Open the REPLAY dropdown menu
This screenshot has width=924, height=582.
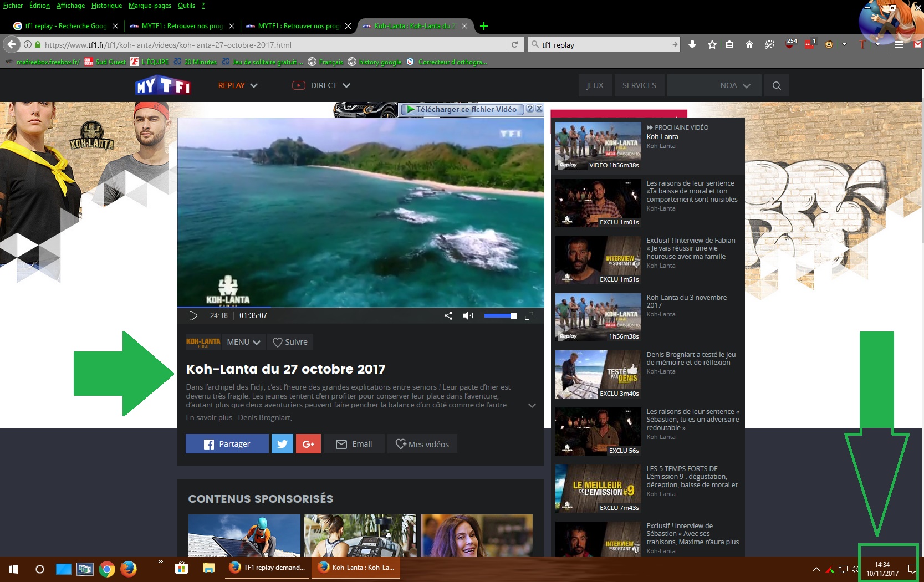(238, 85)
